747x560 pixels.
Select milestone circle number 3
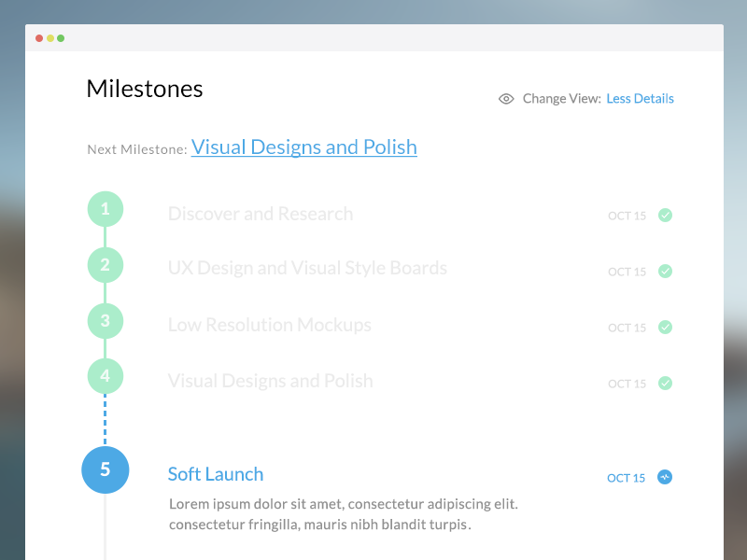click(x=106, y=321)
